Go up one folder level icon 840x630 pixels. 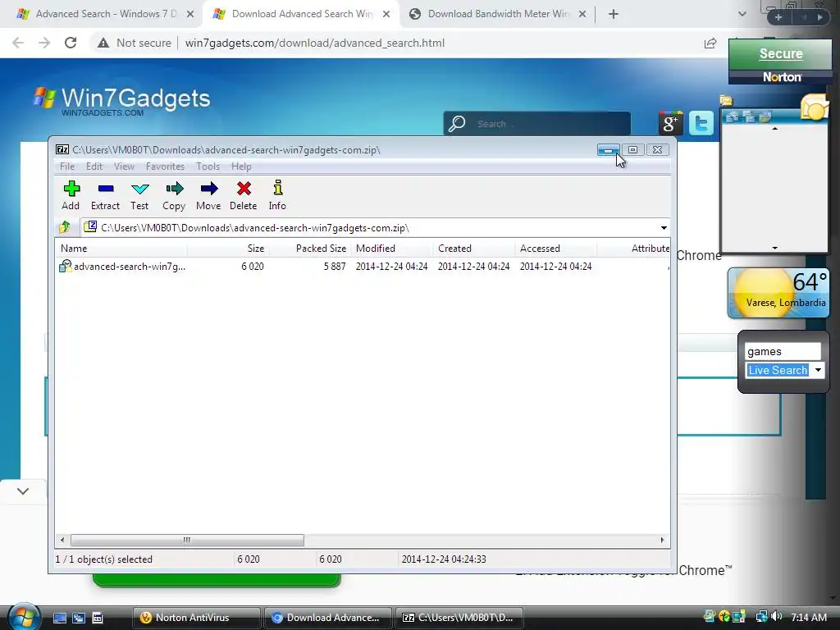(x=65, y=227)
